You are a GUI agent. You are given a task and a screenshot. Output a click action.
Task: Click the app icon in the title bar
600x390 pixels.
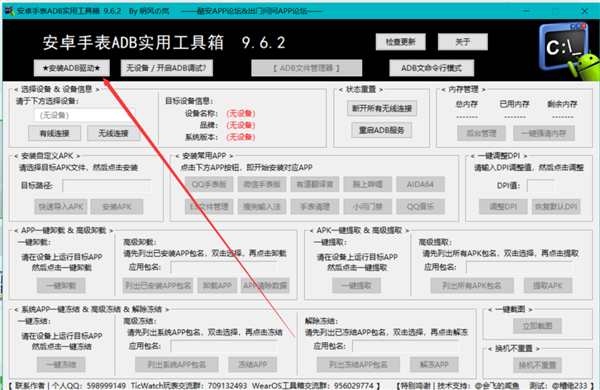9,10
